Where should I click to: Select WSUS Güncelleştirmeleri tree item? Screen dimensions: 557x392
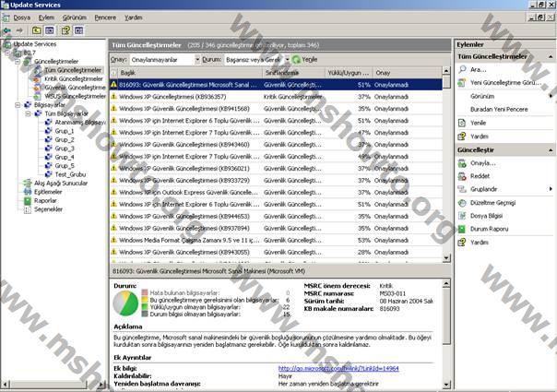(x=76, y=96)
